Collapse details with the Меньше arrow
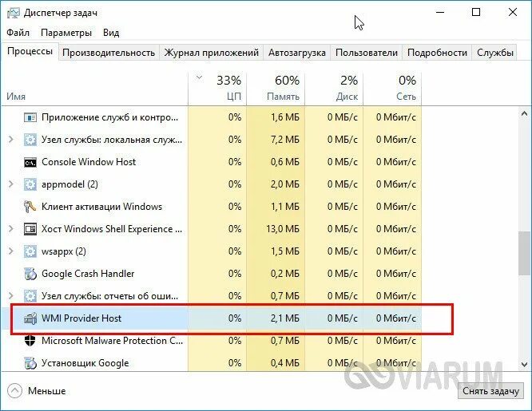 tap(14, 391)
